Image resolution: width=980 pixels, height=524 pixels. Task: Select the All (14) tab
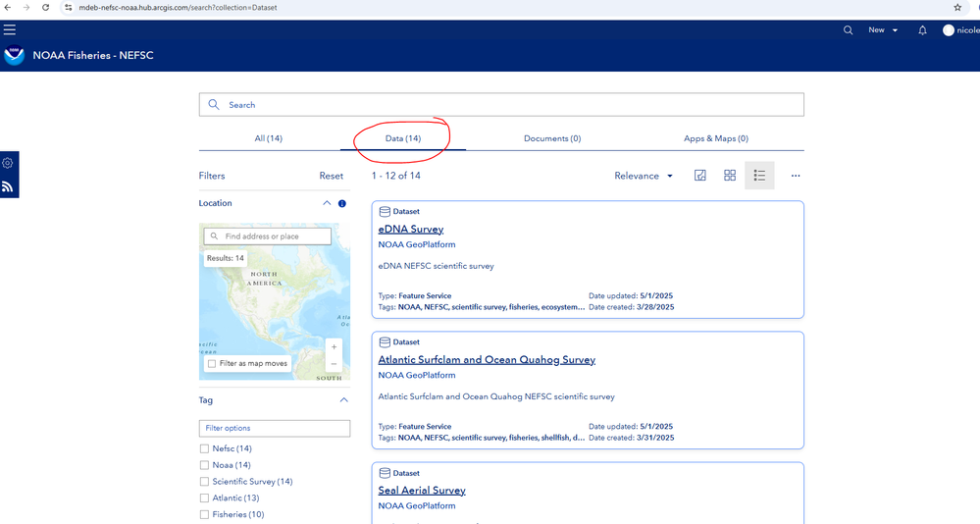(268, 138)
